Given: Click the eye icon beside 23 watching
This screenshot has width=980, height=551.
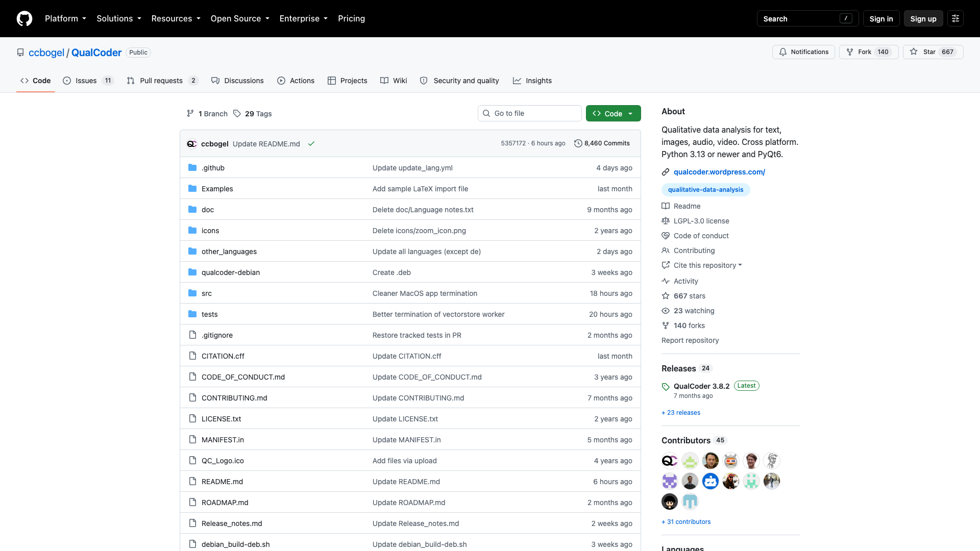Looking at the screenshot, I should [666, 311].
